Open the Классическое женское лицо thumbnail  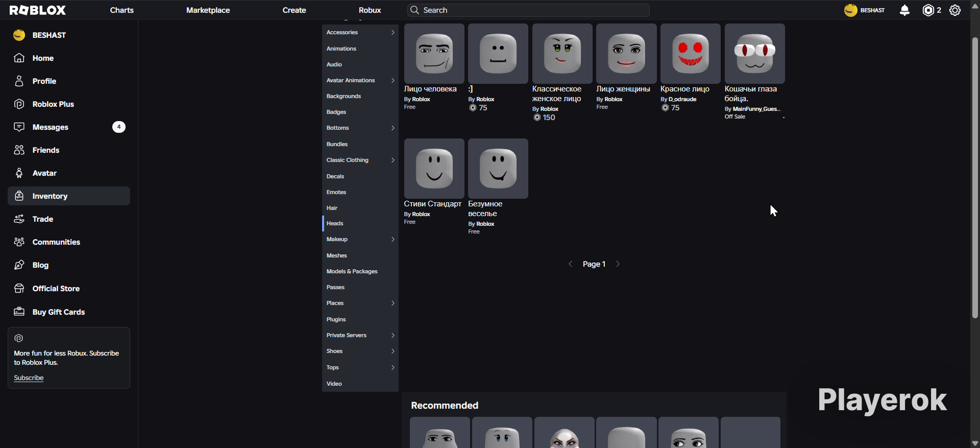coord(562,54)
